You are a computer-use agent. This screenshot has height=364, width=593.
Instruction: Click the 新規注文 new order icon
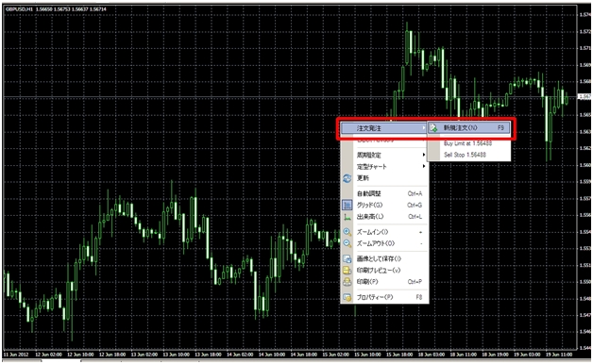pos(433,128)
